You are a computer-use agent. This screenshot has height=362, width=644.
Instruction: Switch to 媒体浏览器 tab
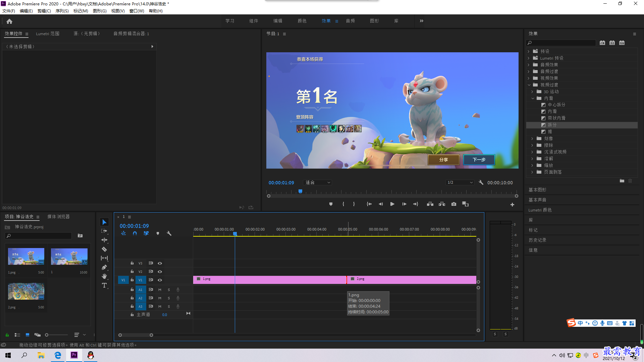58,217
